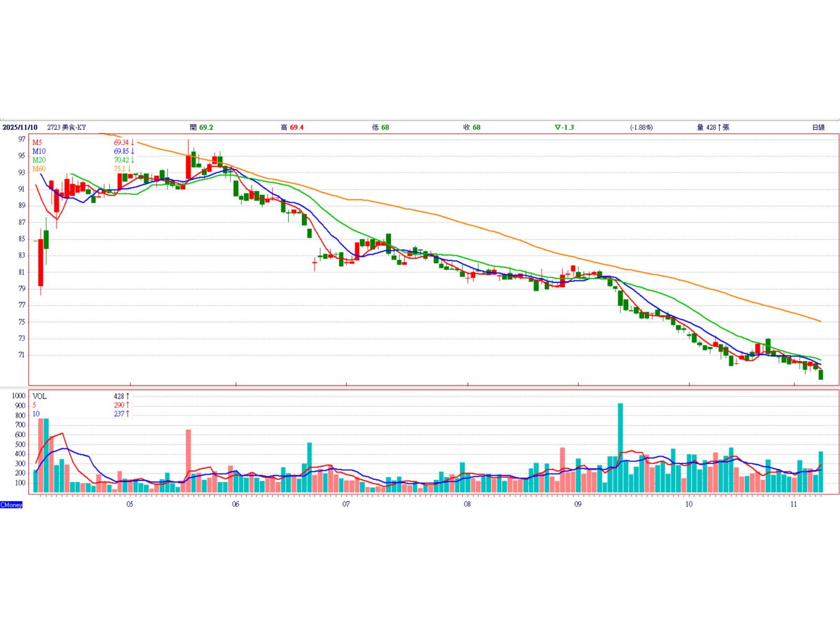Select the M60 moving average legend entry
This screenshot has height=630, width=840.
tap(39, 169)
